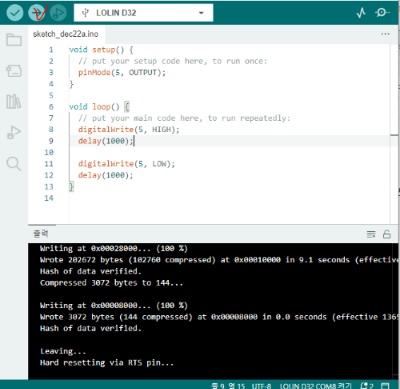
Task: Open the Sketchbook folder panel
Action: tap(14, 40)
